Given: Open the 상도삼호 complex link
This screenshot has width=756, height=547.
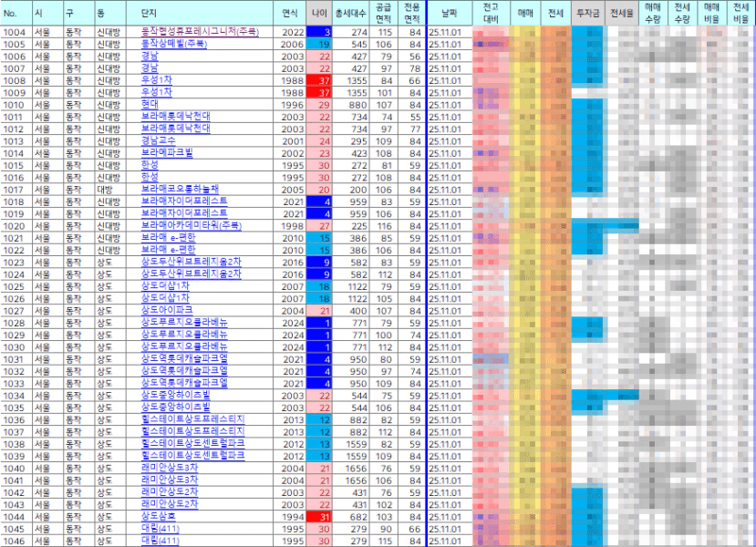Looking at the screenshot, I should [x=158, y=516].
